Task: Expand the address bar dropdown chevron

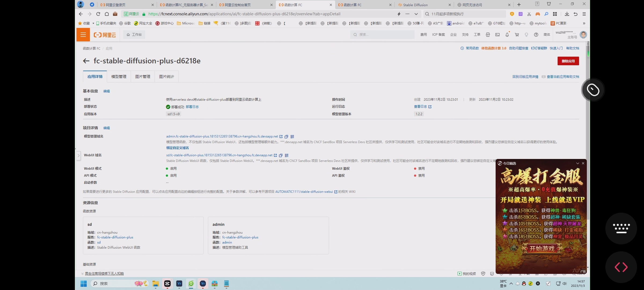Action: [416, 14]
